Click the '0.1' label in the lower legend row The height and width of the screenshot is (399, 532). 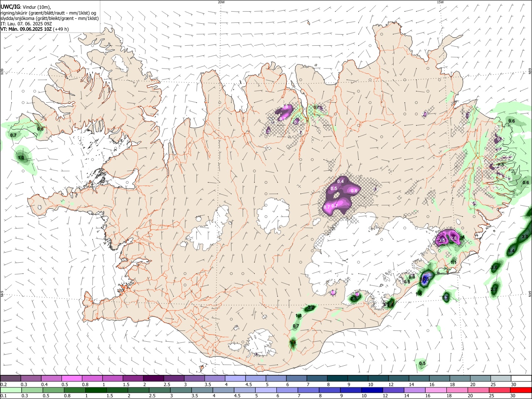pyautogui.click(x=3, y=396)
